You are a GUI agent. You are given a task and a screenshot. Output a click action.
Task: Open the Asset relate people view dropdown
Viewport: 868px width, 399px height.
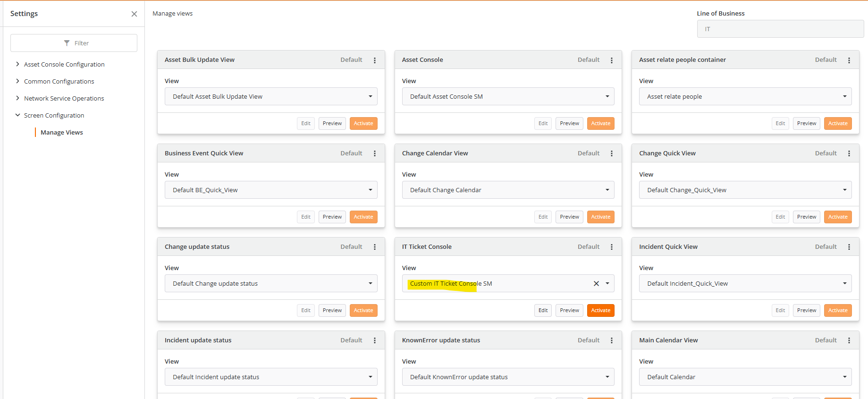(x=745, y=96)
